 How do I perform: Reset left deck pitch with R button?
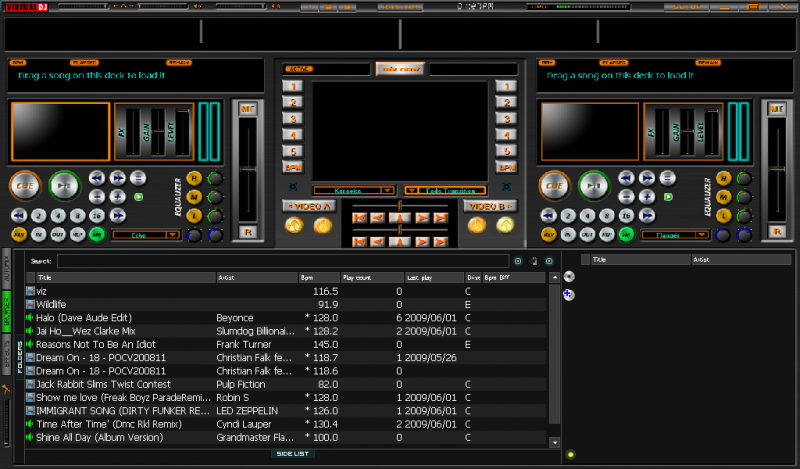(x=247, y=232)
